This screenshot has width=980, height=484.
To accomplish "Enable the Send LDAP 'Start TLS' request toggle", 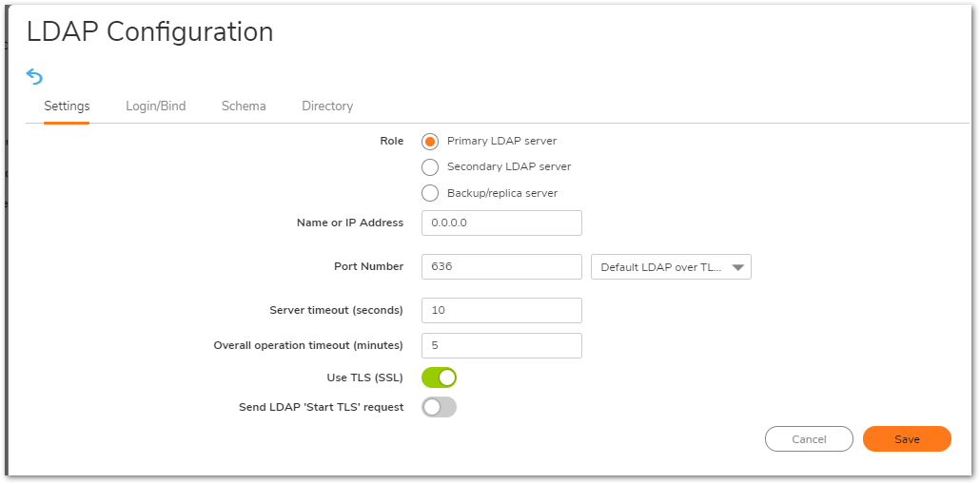I will [x=440, y=407].
